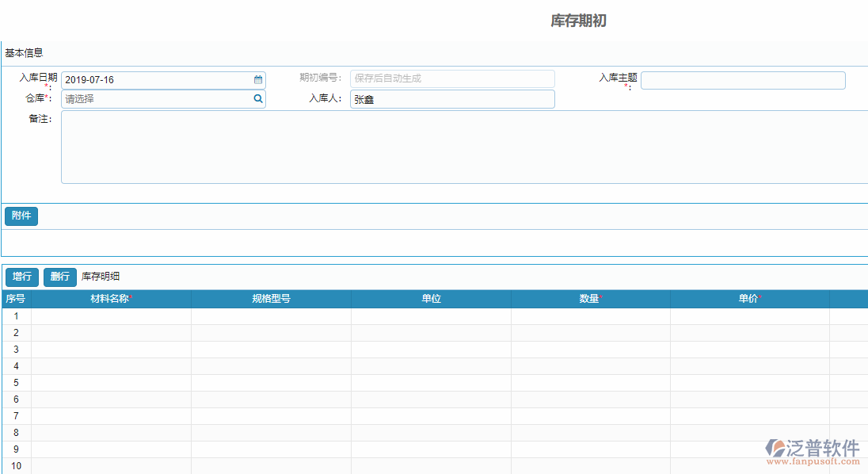Click inside the 入库主题 input field
The image size is (868, 474).
coord(743,79)
